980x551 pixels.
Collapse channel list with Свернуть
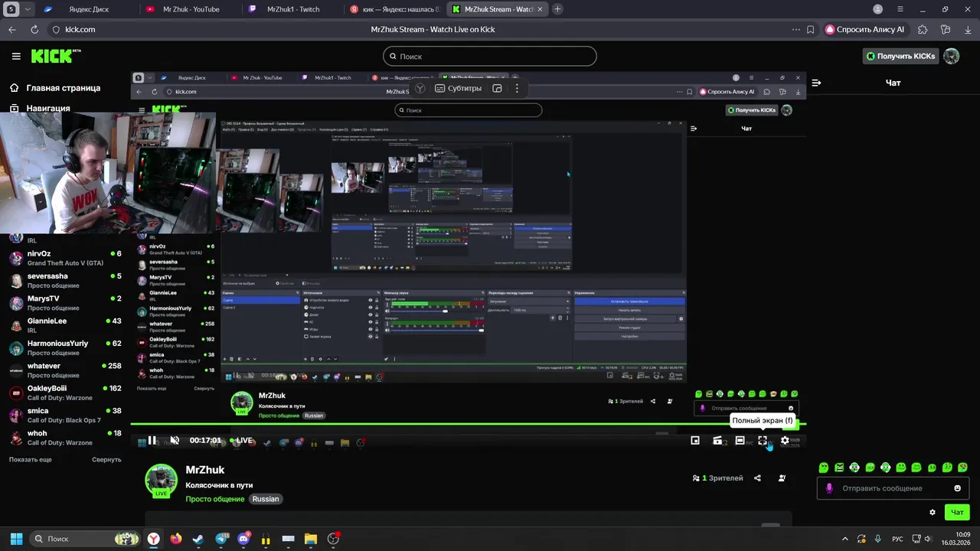point(106,460)
